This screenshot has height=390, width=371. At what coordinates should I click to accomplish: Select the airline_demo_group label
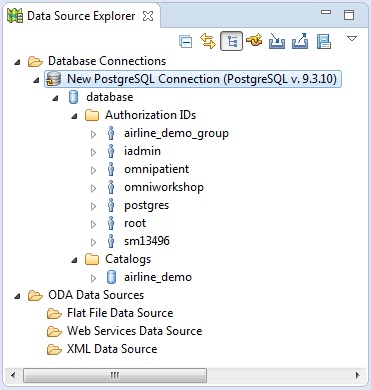(x=176, y=133)
